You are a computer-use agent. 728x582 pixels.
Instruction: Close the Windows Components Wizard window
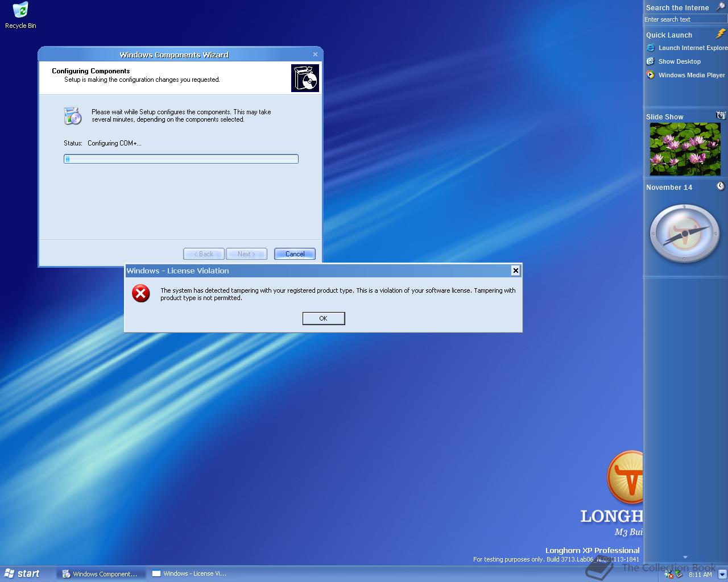point(315,55)
